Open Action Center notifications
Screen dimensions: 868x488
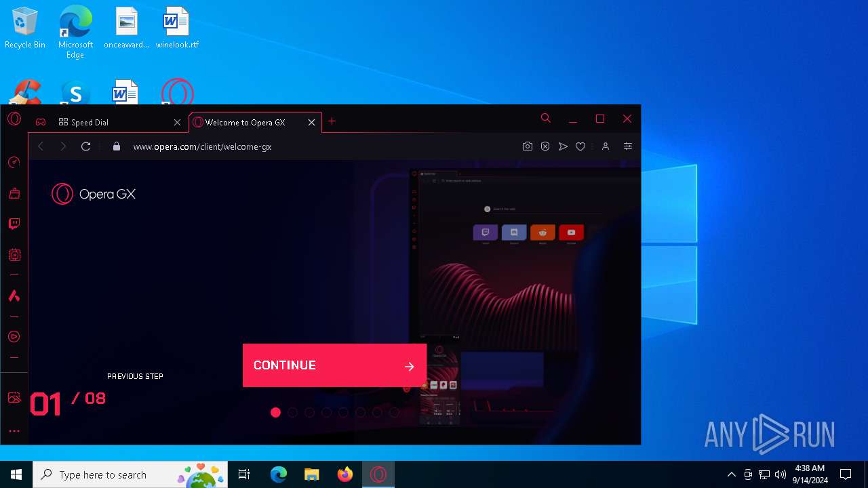pyautogui.click(x=846, y=474)
